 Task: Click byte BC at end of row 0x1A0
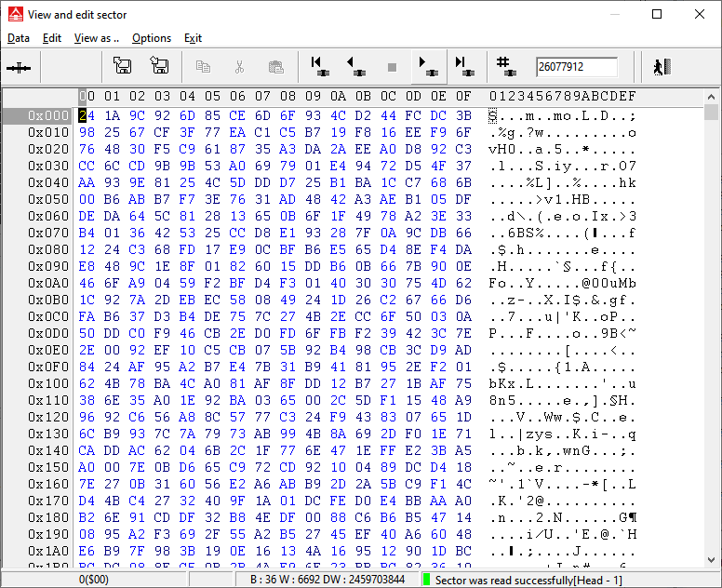click(463, 551)
